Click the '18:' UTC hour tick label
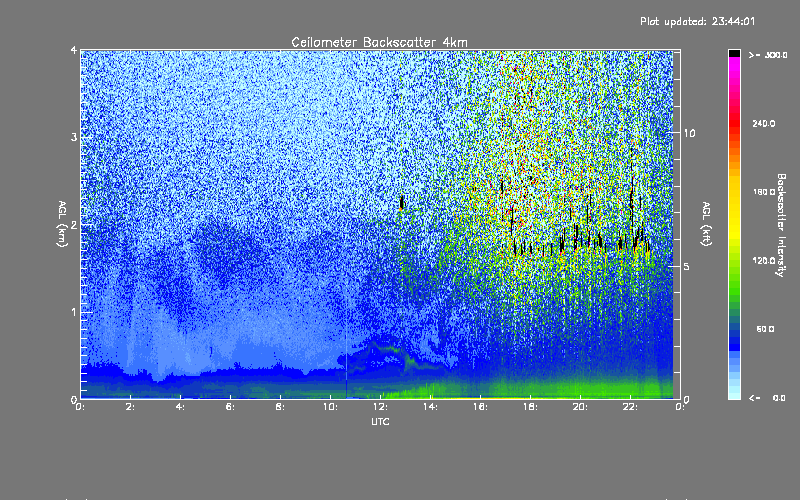Viewport: 800px width, 500px height. click(x=531, y=407)
